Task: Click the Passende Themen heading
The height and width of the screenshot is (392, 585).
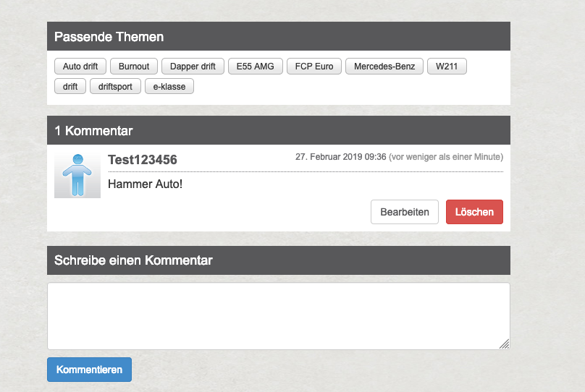Action: 109,37
